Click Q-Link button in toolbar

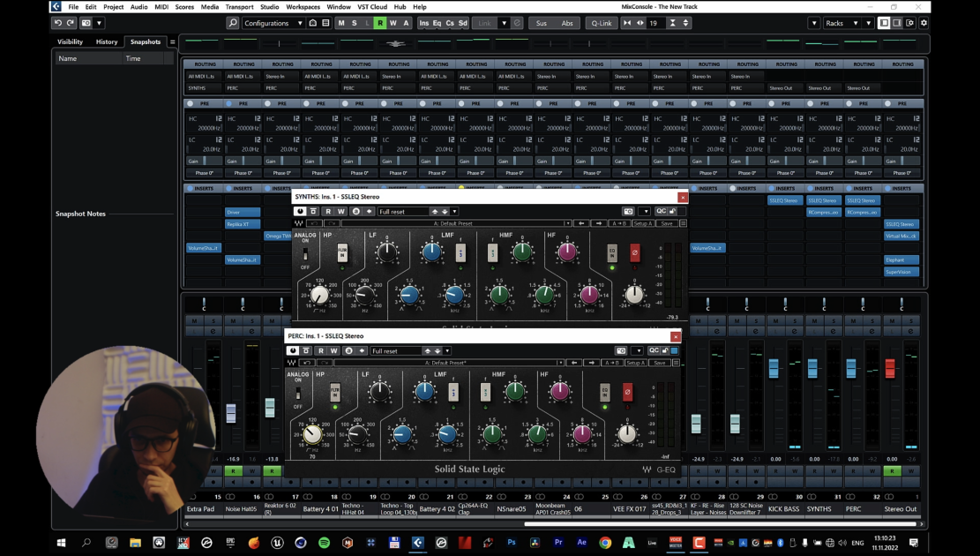tap(602, 23)
